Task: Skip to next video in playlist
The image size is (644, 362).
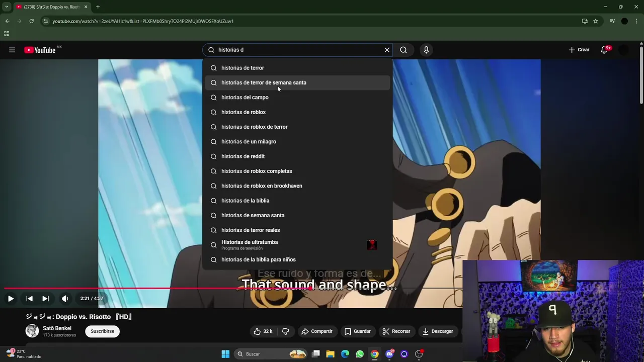Action: pos(45,298)
